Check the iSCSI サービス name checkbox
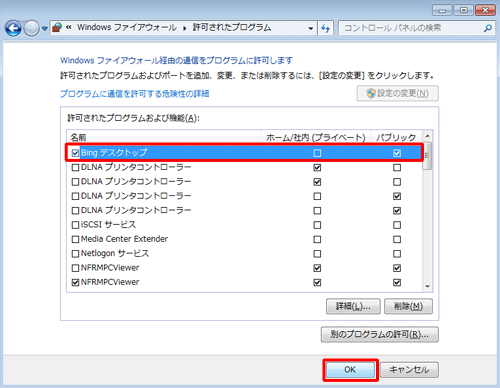 click(75, 225)
